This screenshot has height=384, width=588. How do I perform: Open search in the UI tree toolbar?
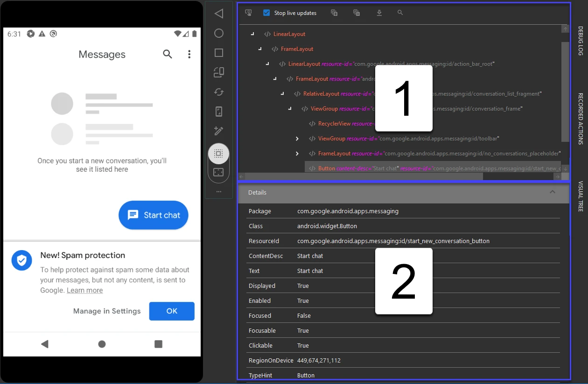click(400, 13)
